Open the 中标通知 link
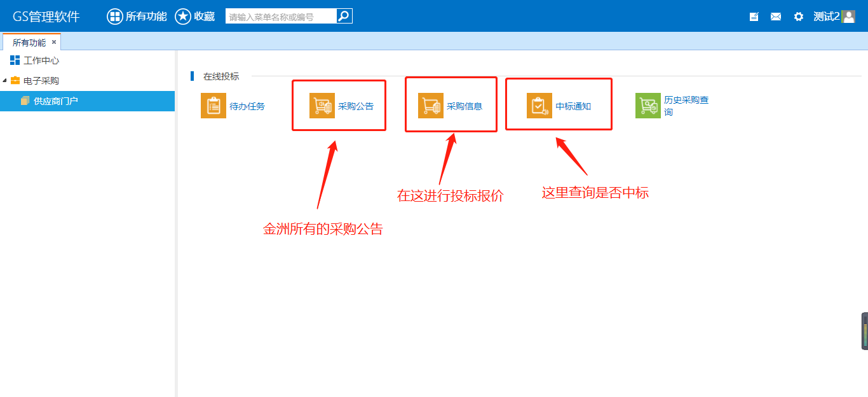This screenshot has width=868, height=397. (573, 106)
